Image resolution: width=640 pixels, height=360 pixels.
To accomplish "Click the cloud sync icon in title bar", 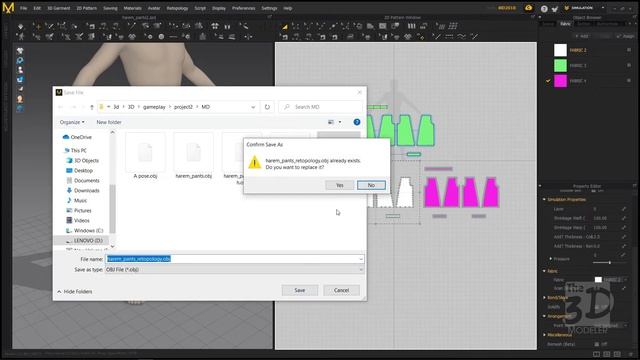I will (528, 8).
